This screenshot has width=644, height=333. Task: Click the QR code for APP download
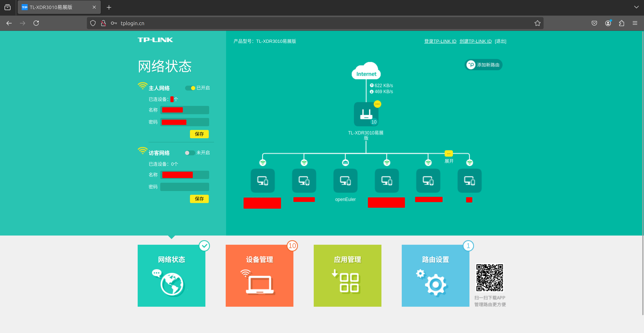pyautogui.click(x=490, y=278)
